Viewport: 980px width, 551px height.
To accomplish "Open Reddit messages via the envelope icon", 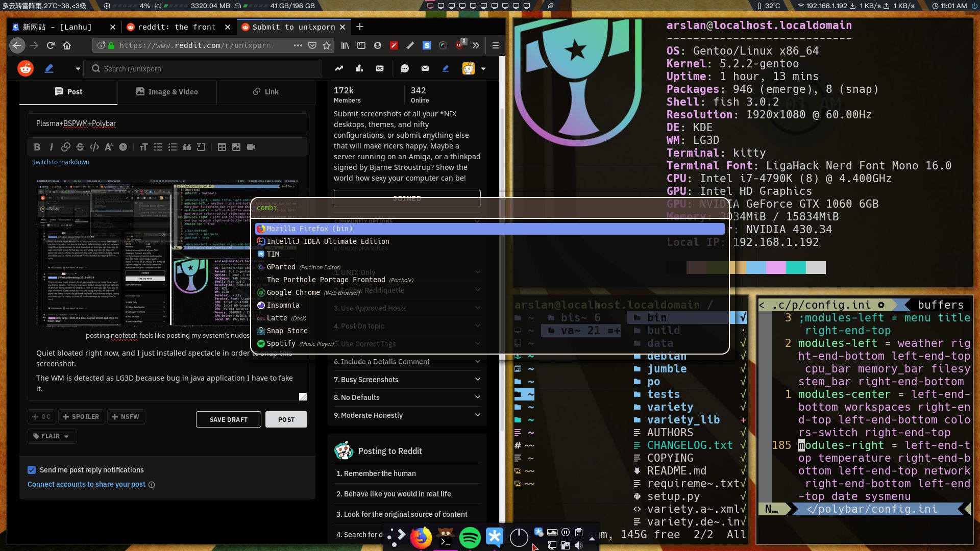I will (x=425, y=68).
